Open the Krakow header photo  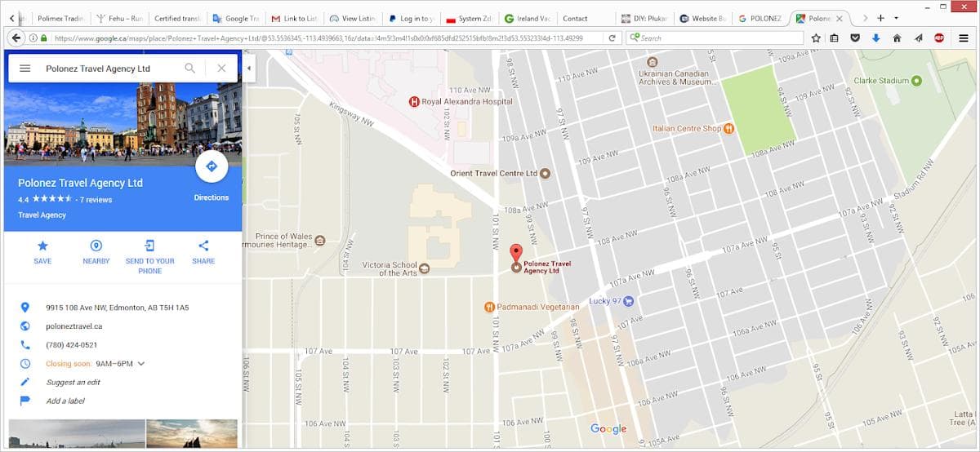click(122, 108)
